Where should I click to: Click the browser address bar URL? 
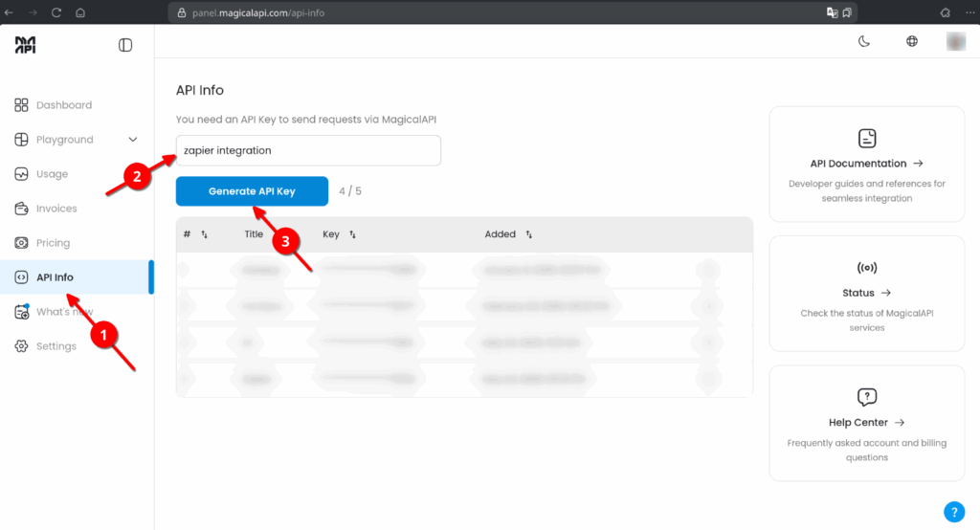click(x=258, y=12)
